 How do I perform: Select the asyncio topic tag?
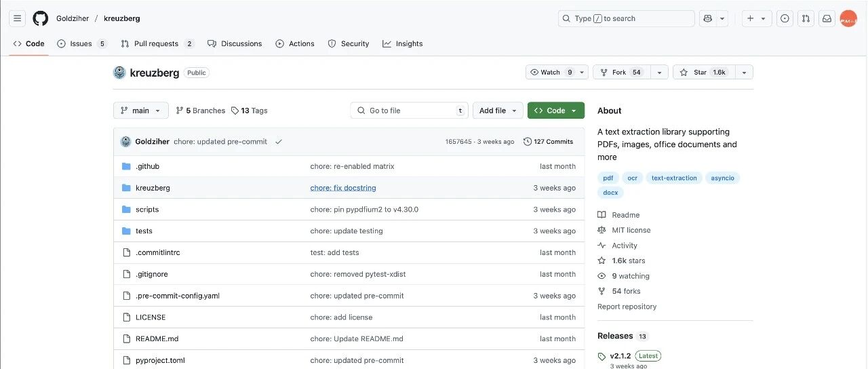[x=722, y=178]
